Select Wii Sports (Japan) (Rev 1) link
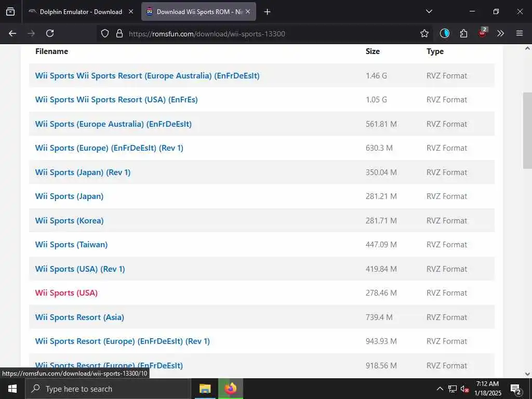The image size is (532, 399). 83,172
